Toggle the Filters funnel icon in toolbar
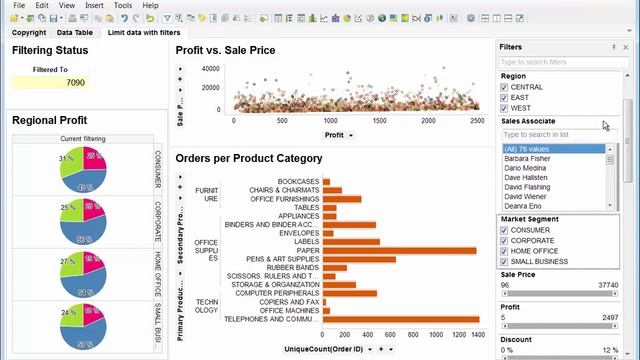The height and width of the screenshot is (360, 640). coord(167,18)
